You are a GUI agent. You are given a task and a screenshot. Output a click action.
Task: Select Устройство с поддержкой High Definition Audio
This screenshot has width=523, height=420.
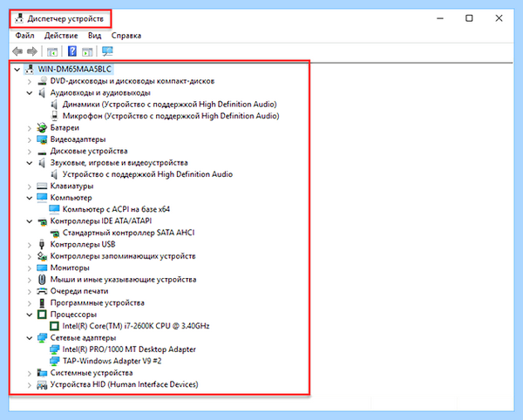pos(147,174)
